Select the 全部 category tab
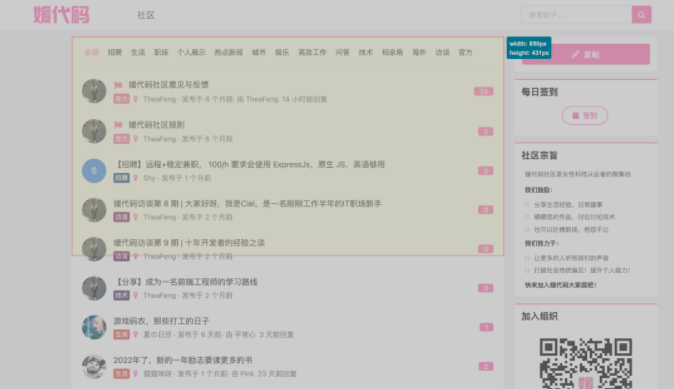674x389 pixels. tap(92, 52)
